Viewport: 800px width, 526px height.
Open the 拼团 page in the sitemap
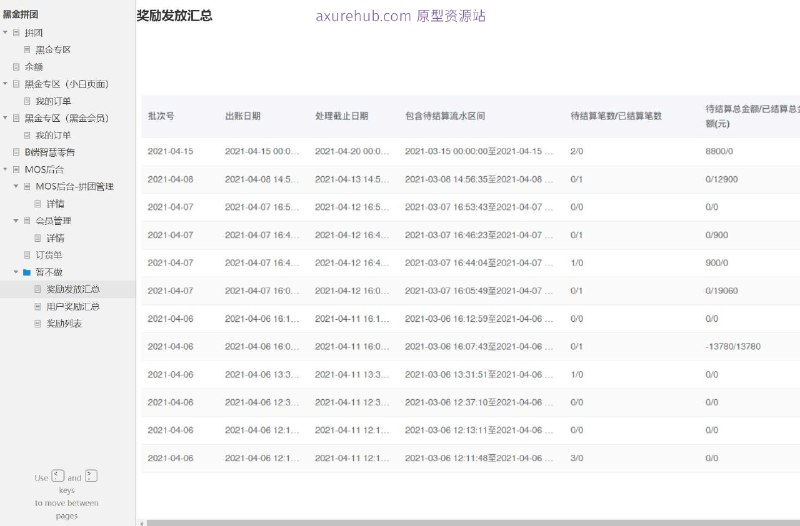pos(34,33)
